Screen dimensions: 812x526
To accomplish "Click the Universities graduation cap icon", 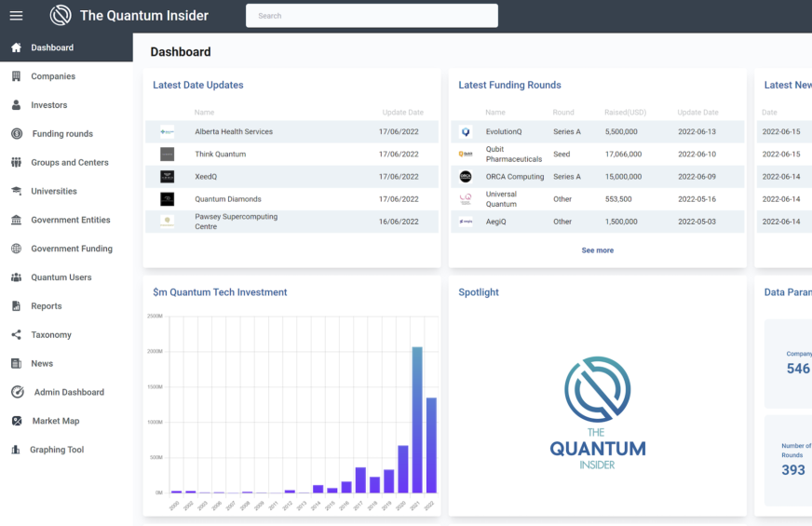I will point(16,191).
